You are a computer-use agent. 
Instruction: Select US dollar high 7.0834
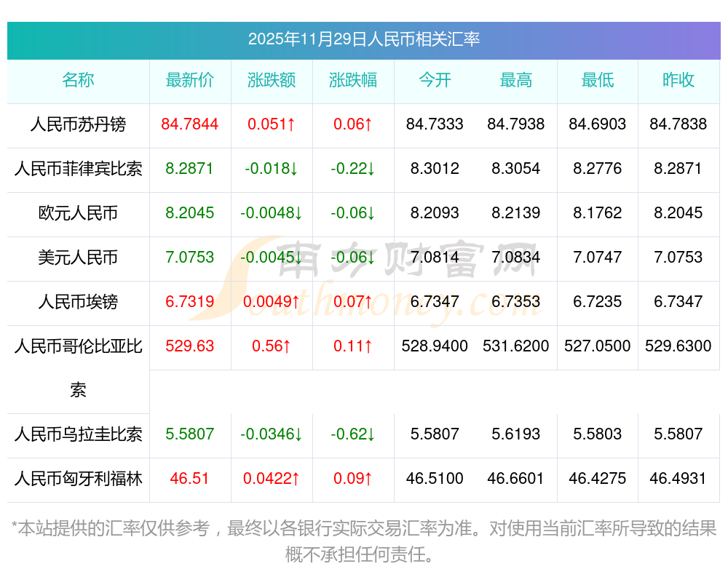[516, 257]
